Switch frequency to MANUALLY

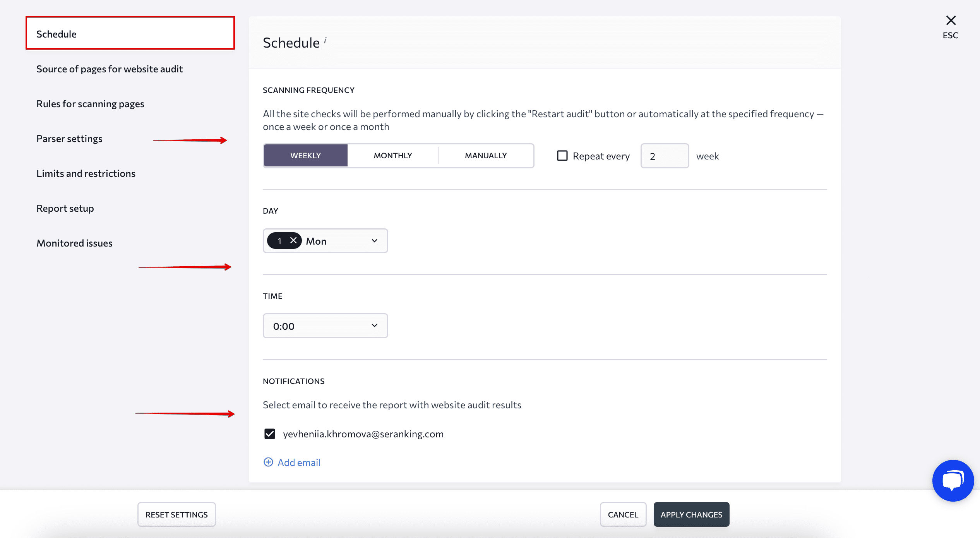[x=486, y=156]
